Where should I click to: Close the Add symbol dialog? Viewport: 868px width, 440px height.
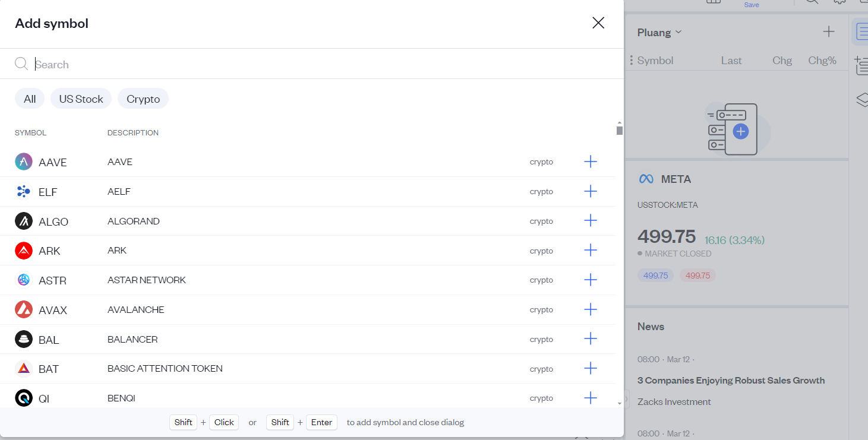pyautogui.click(x=598, y=23)
